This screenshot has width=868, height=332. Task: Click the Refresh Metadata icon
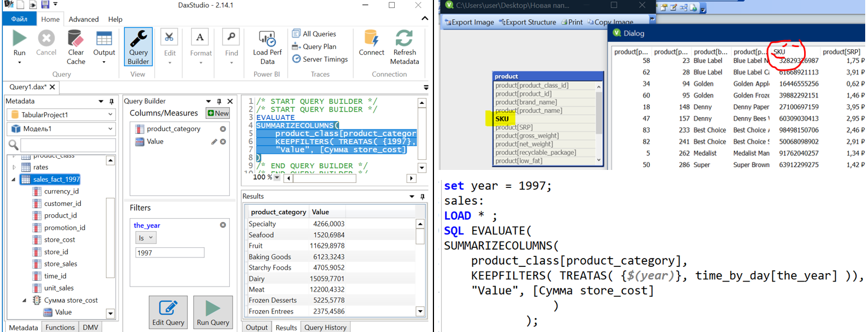[404, 38]
